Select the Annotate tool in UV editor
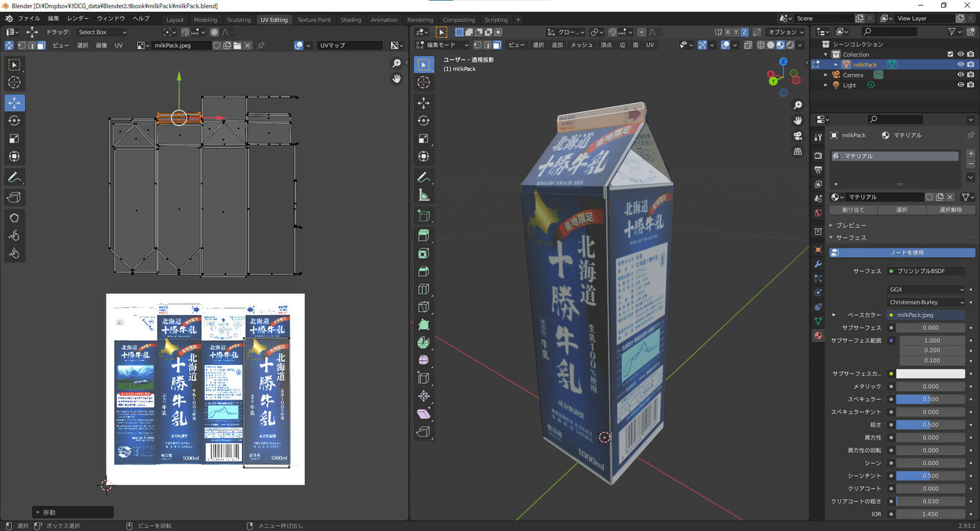The width and height of the screenshot is (980, 531). 14,178
